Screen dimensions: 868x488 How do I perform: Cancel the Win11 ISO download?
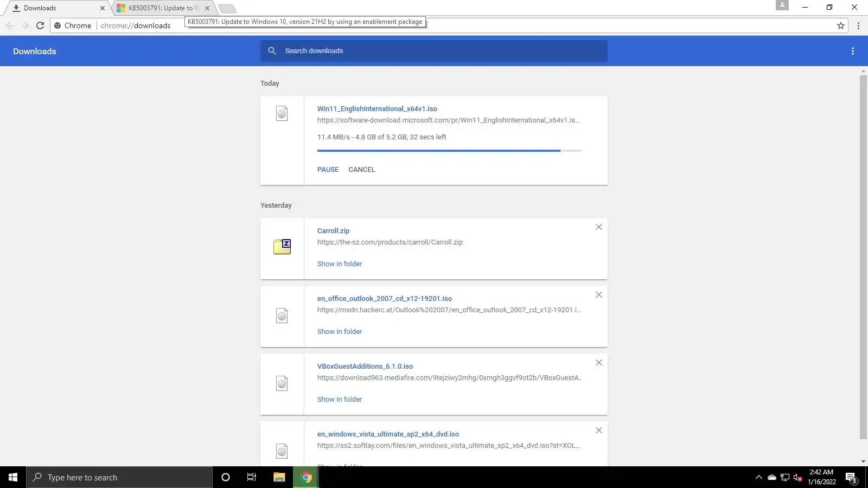coord(362,170)
